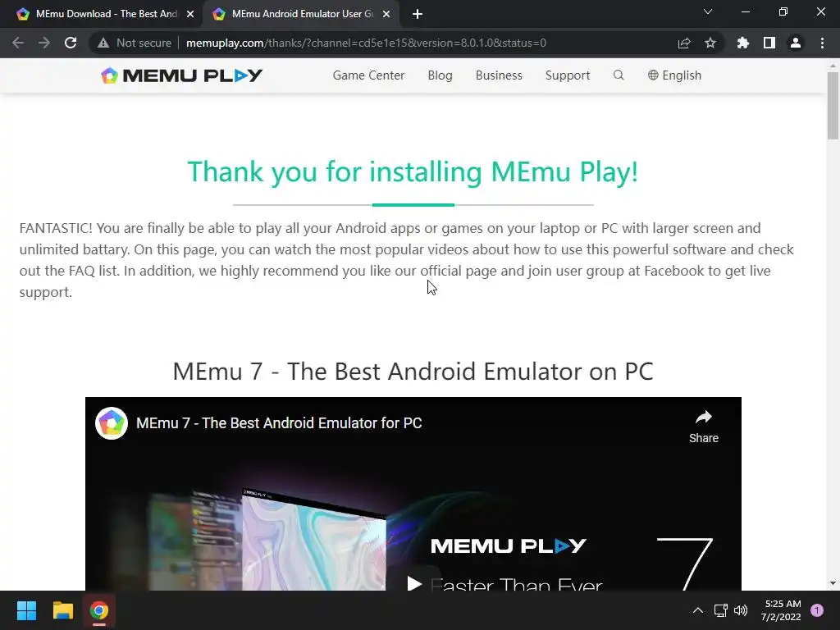
Task: Go to the Blog link
Action: point(440,75)
